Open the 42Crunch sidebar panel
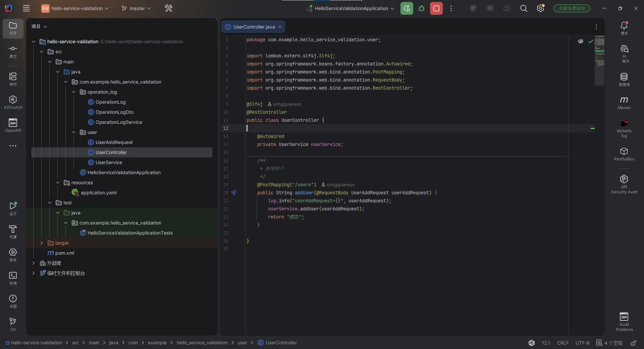The height and width of the screenshot is (349, 644). [x=13, y=102]
